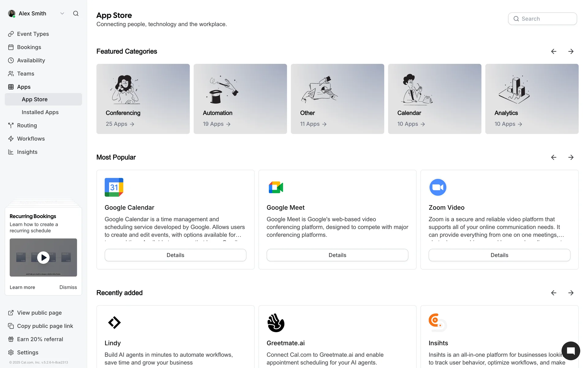Screen dimensions: 588x368
Task: Open the chat support bubble icon
Action: pyautogui.click(x=571, y=351)
